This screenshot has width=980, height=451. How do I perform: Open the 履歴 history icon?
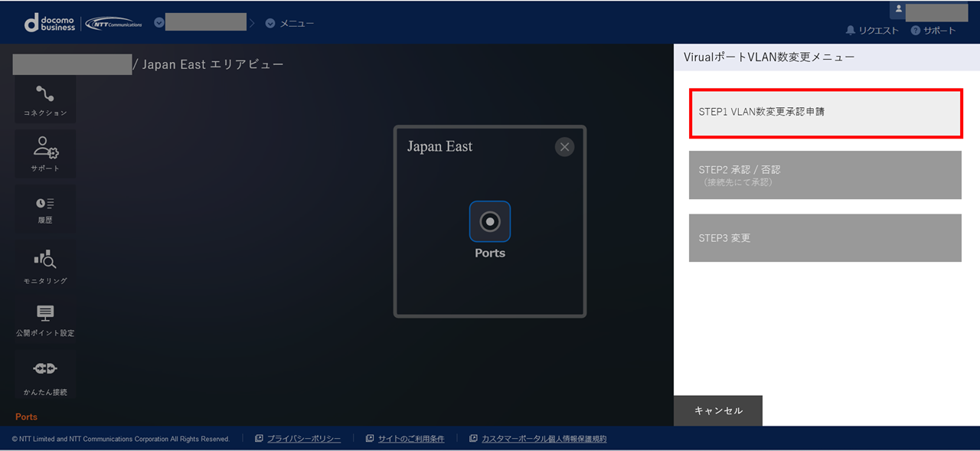(45, 208)
